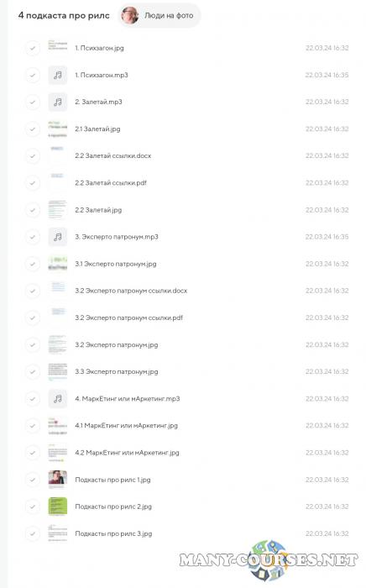366x588 pixels.
Task: Toggle checkbox for 3.3 Эксперто патронум.jpg
Action: [x=33, y=371]
